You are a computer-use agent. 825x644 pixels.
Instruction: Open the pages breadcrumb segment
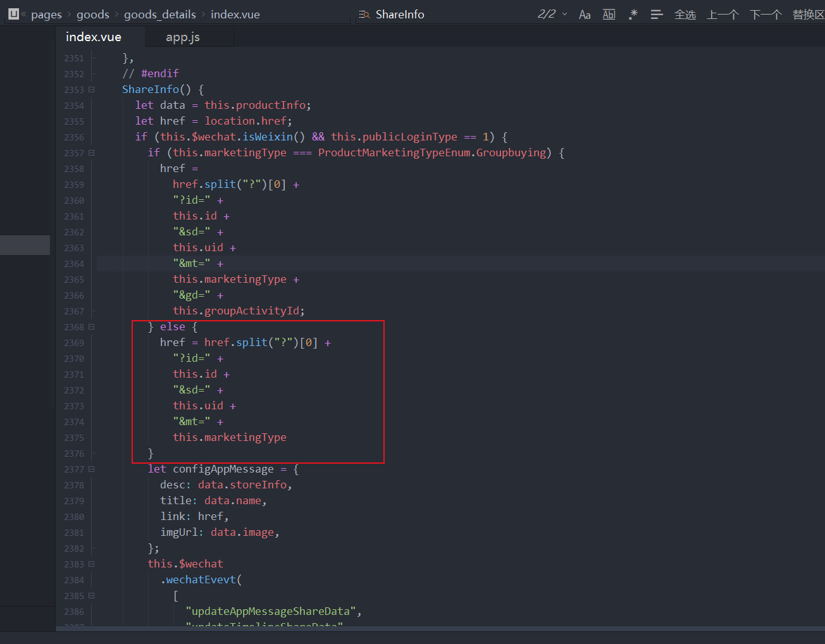click(46, 15)
